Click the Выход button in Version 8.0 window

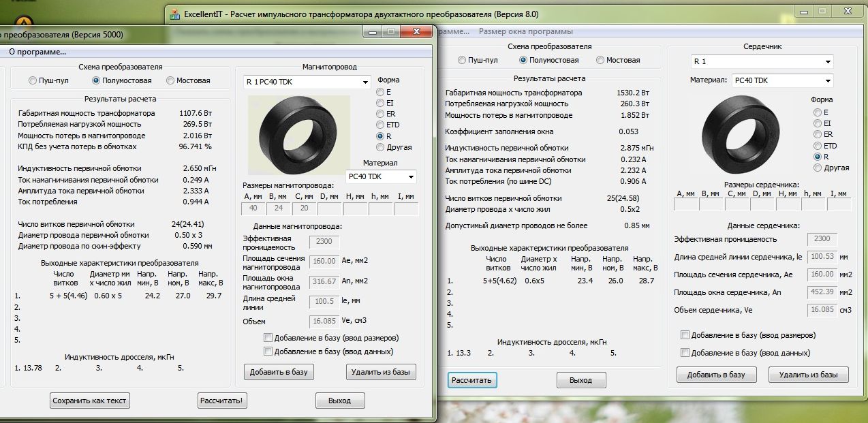(x=581, y=379)
